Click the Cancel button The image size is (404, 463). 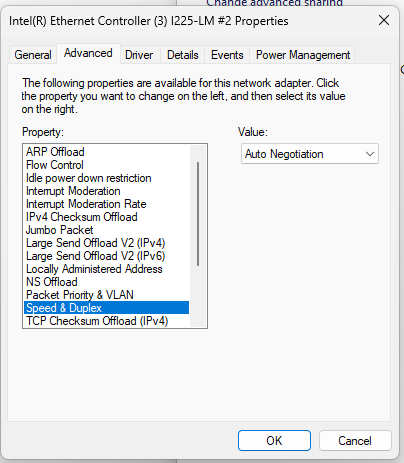(x=355, y=441)
